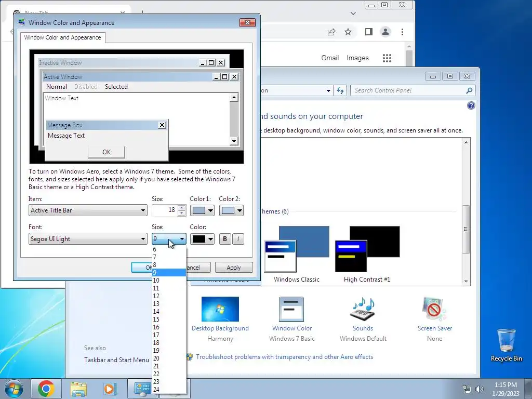Click the Bold font toggle button
532x399 pixels.
[x=224, y=239]
